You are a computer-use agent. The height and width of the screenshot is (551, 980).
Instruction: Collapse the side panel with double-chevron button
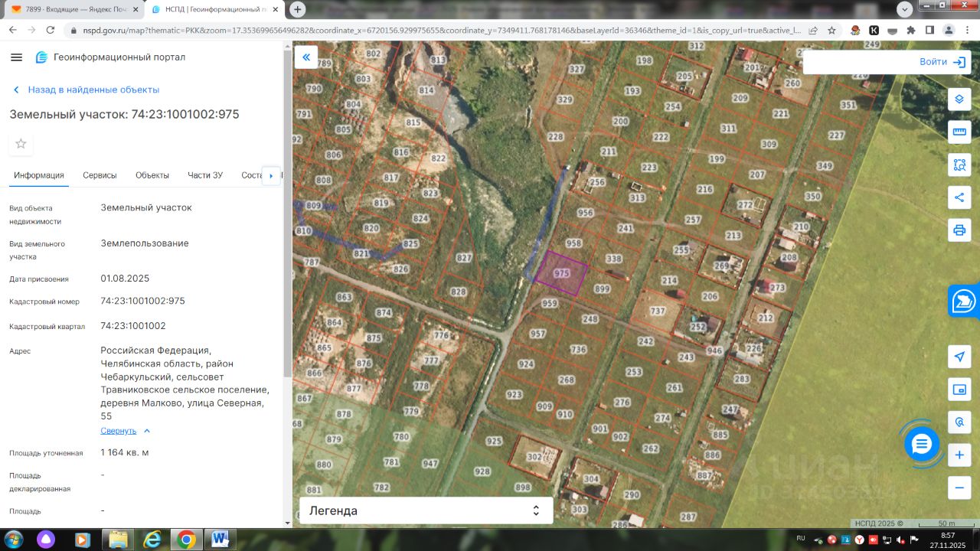pos(306,57)
